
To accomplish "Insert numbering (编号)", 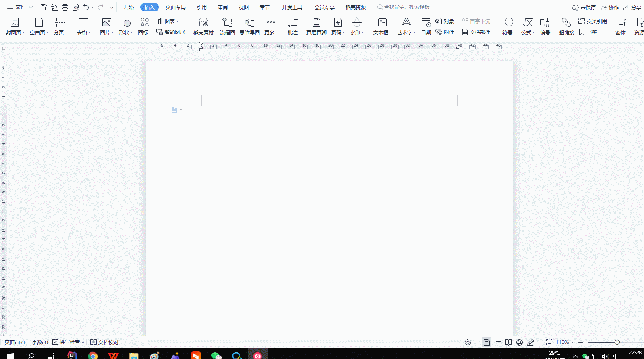I will point(545,26).
